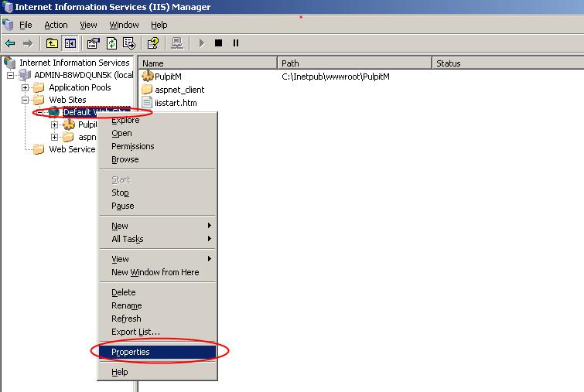Viewport: 584px width, 392px height.
Task: Expand the Application Pools node
Action: (x=25, y=88)
